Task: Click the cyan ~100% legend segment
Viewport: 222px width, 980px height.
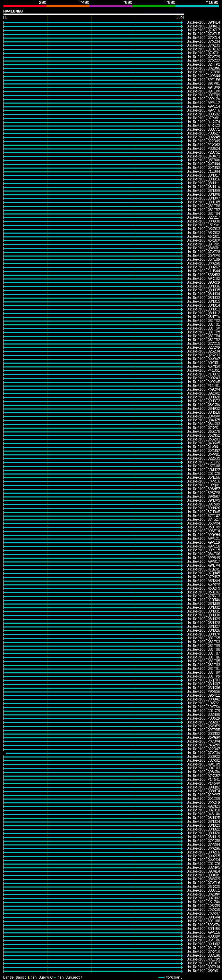Action: pyautogui.click(x=197, y=6)
